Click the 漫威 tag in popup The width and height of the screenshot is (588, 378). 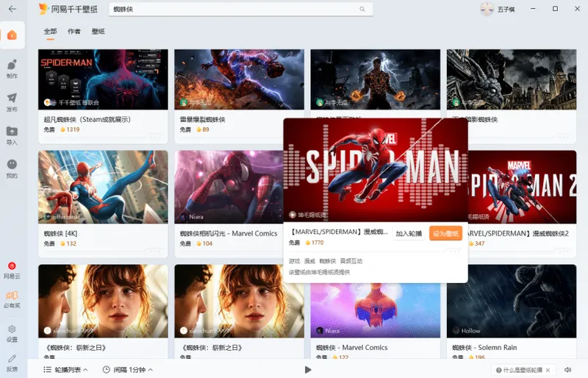coord(309,261)
